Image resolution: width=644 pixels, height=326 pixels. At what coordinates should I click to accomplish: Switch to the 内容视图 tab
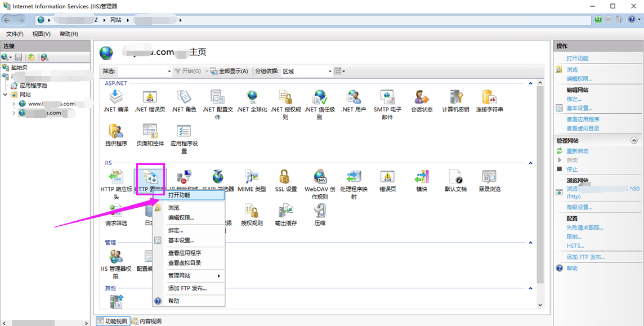(x=146, y=321)
